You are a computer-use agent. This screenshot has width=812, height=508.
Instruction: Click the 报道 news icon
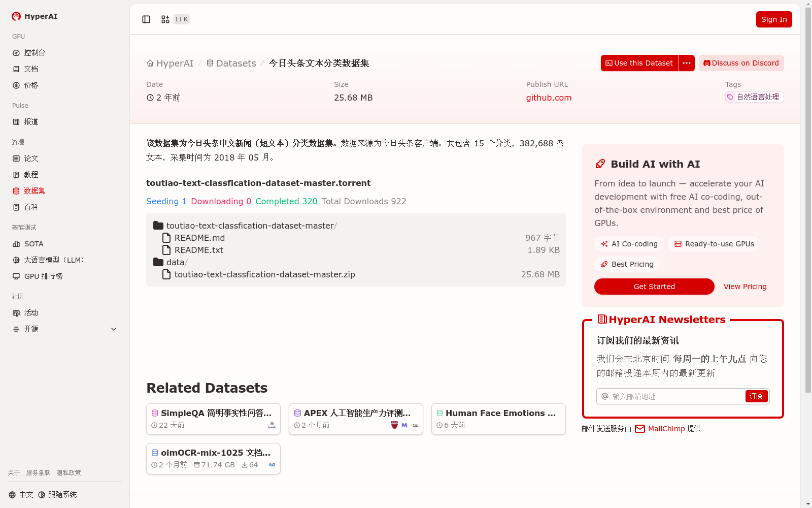16,122
